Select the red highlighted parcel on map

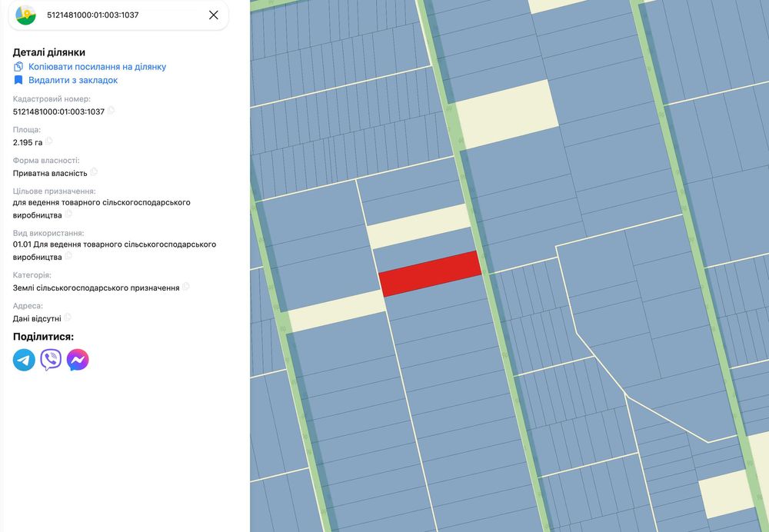(x=430, y=274)
